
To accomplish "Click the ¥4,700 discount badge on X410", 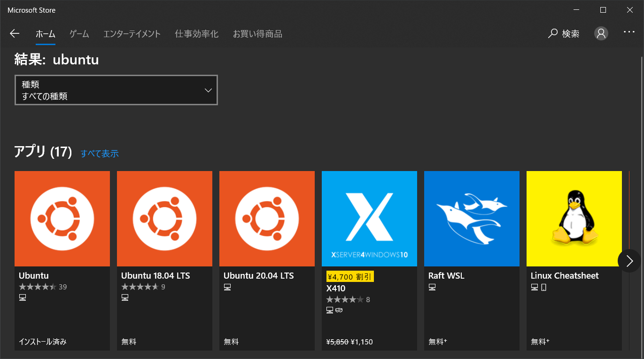I will click(350, 277).
